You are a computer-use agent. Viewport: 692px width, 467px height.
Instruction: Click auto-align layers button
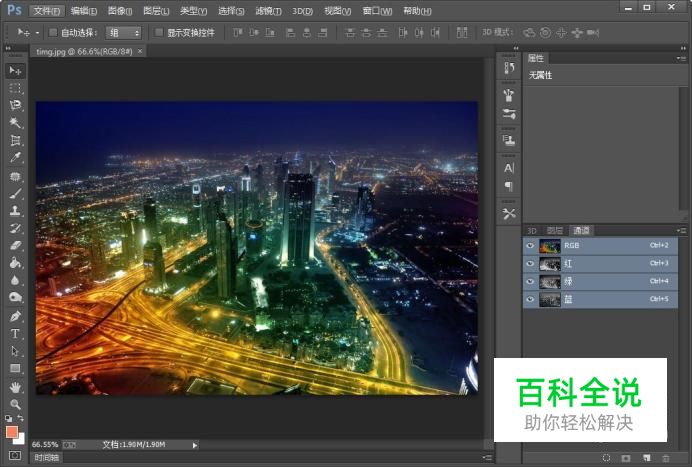462,33
